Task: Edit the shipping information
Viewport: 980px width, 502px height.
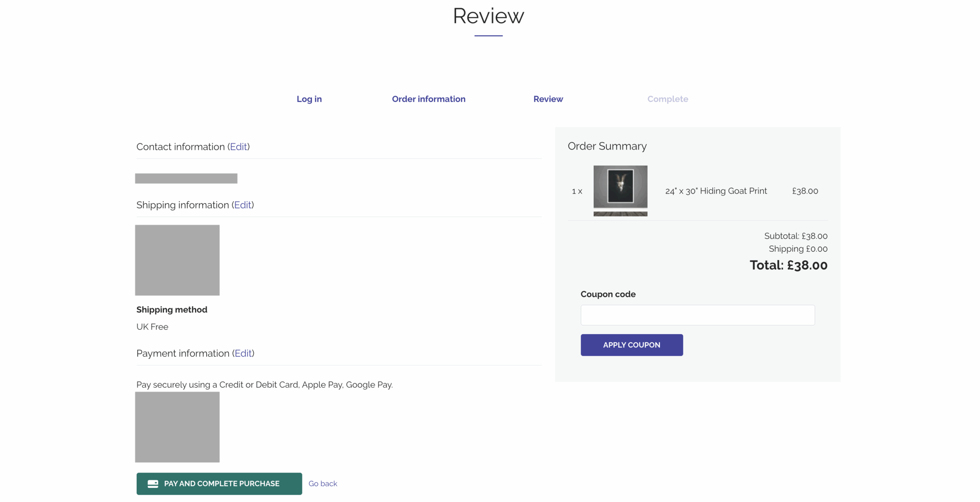Action: coord(242,205)
